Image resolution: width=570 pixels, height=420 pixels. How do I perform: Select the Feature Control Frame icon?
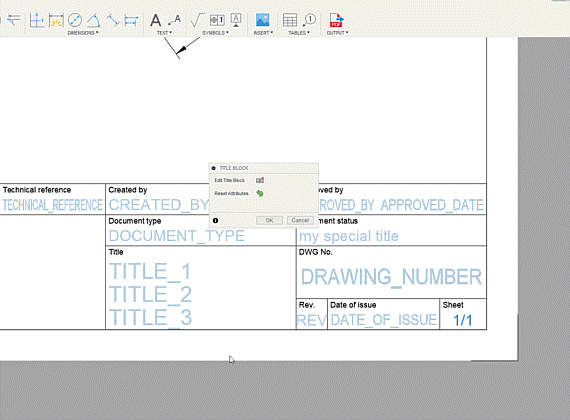point(217,20)
